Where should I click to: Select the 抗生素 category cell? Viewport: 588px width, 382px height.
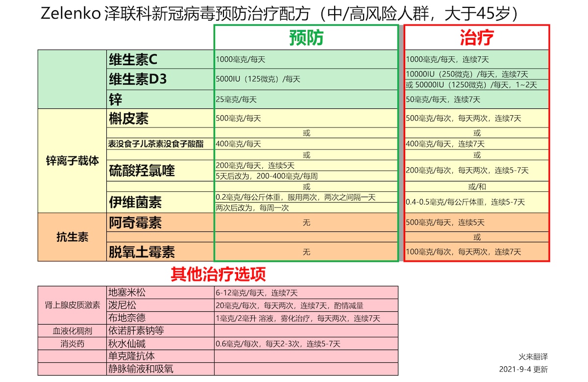pos(72,237)
